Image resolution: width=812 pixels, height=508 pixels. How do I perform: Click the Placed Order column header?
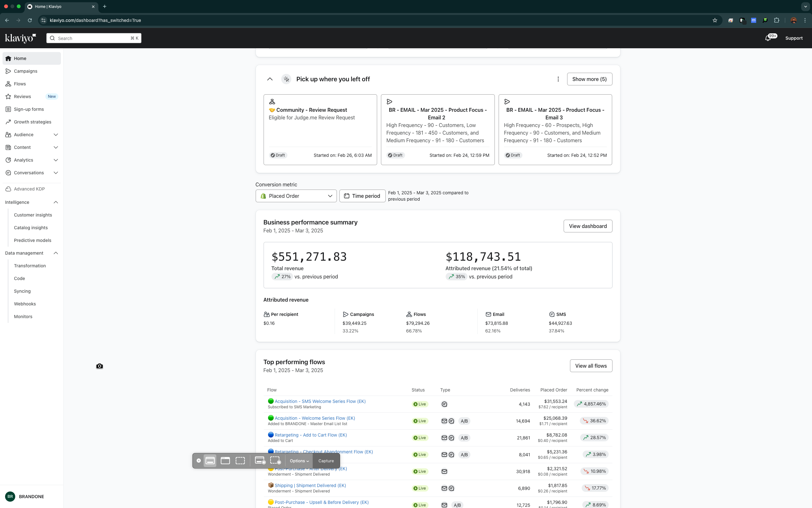coord(553,390)
